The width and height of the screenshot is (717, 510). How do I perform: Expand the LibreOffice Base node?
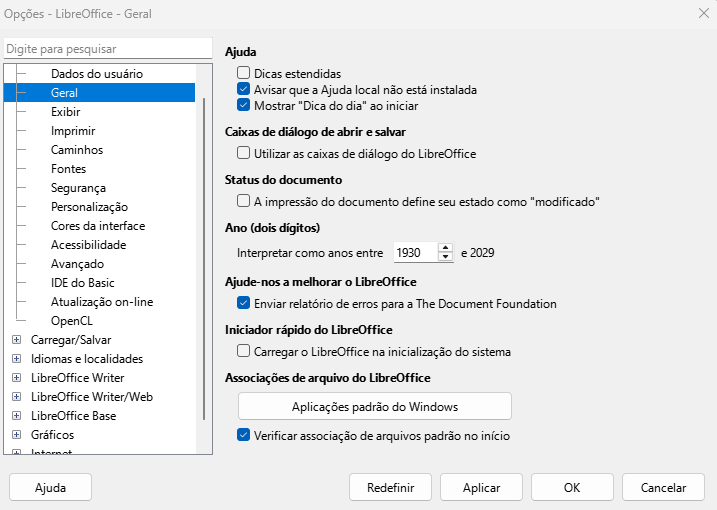(x=16, y=416)
